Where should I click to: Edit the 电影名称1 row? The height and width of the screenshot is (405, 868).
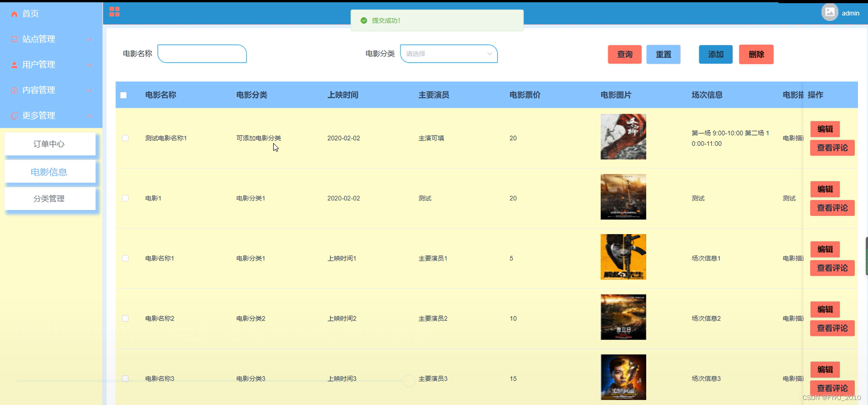coord(825,249)
